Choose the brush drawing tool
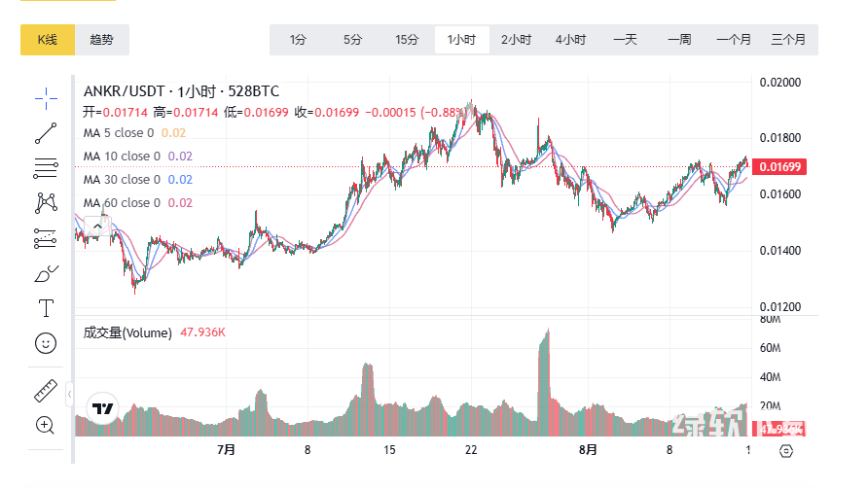The width and height of the screenshot is (868, 489). click(x=46, y=273)
